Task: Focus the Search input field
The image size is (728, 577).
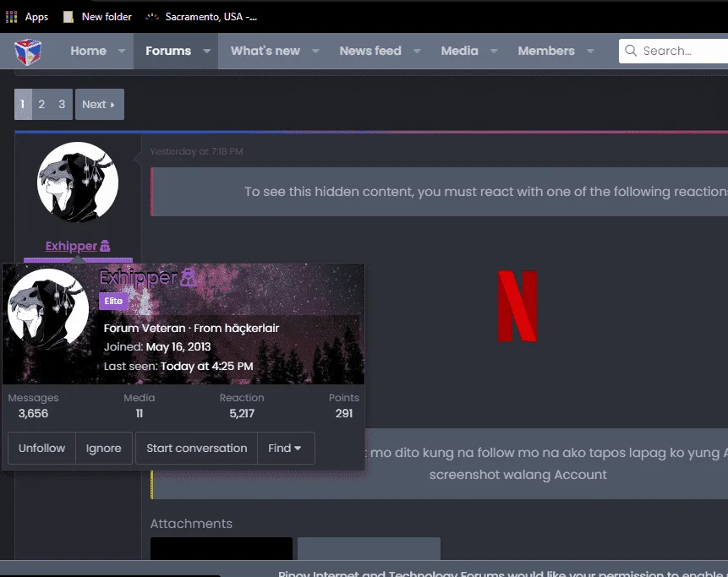Action: pos(673,51)
